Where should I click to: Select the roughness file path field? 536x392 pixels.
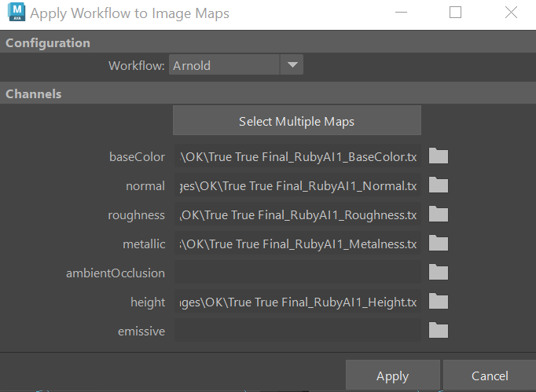(297, 215)
